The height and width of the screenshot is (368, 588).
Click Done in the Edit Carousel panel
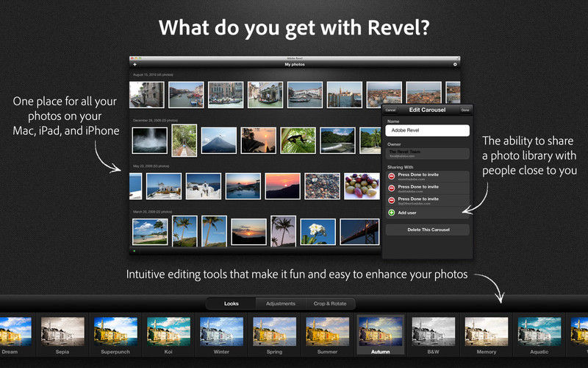(465, 110)
